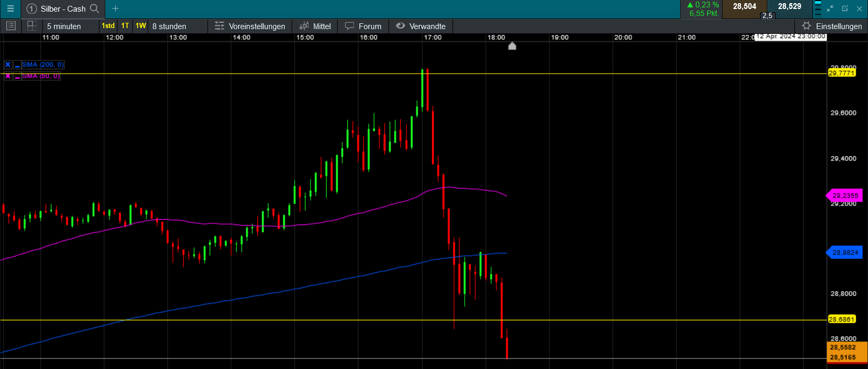Click the 28,8000 price axis label
The image size is (868, 369).
[843, 294]
